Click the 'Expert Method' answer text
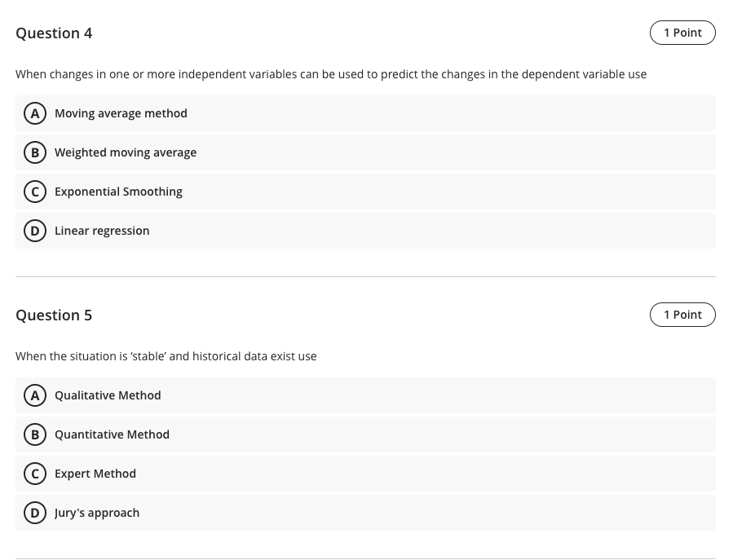733x560 pixels. click(x=95, y=474)
